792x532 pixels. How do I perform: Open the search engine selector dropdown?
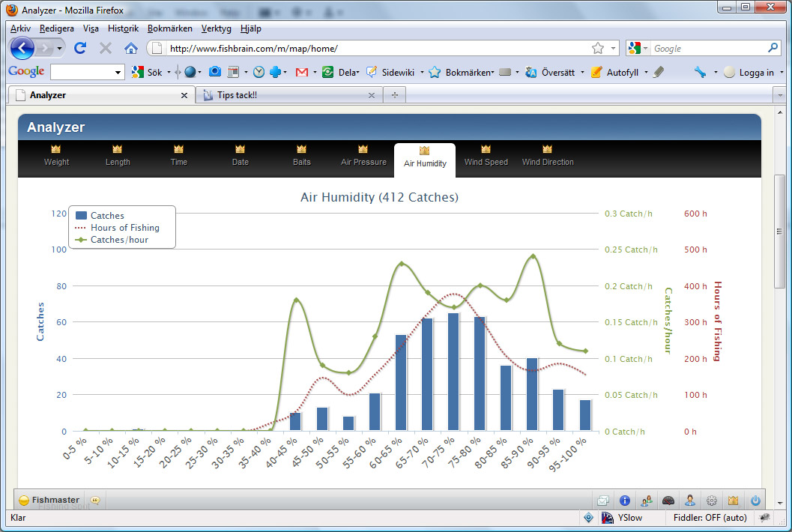(x=639, y=48)
